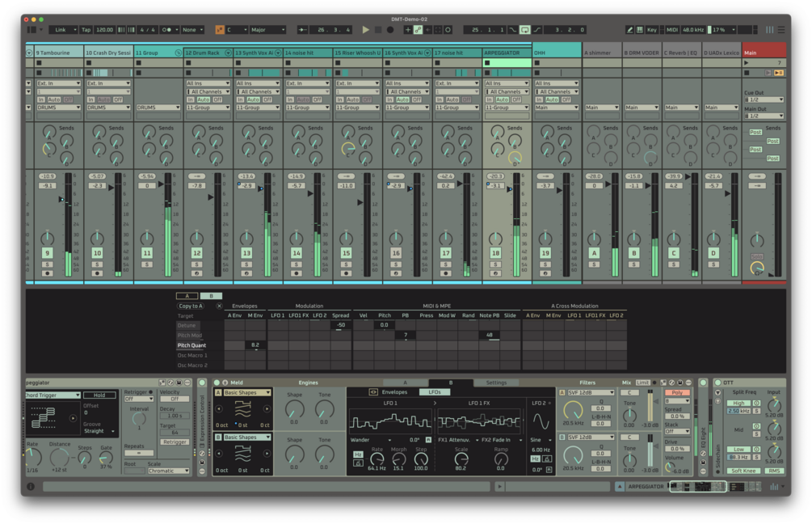Screen dimensions: 812x524
Task: Open the quantization None dropdown
Action: [192, 30]
